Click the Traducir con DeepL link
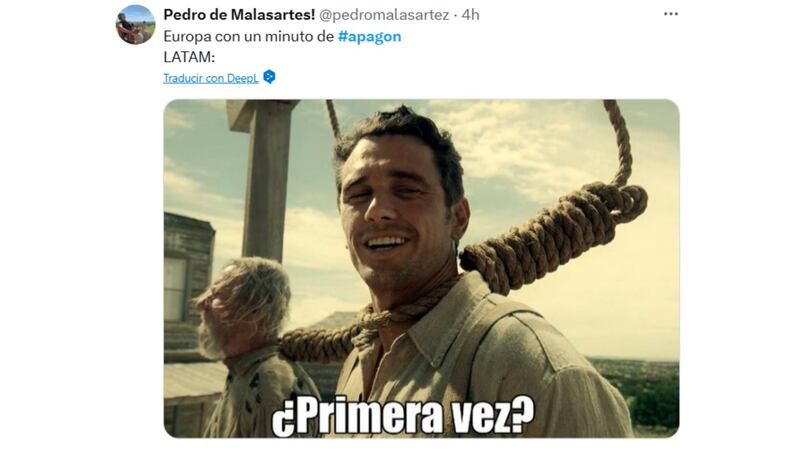Image resolution: width=800 pixels, height=450 pixels. click(x=211, y=78)
